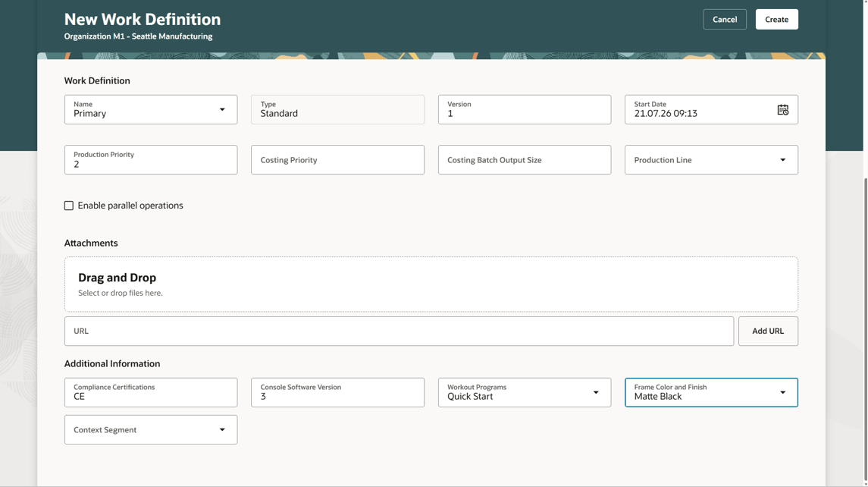Click the New Work Definition heading
868x487 pixels.
point(143,20)
